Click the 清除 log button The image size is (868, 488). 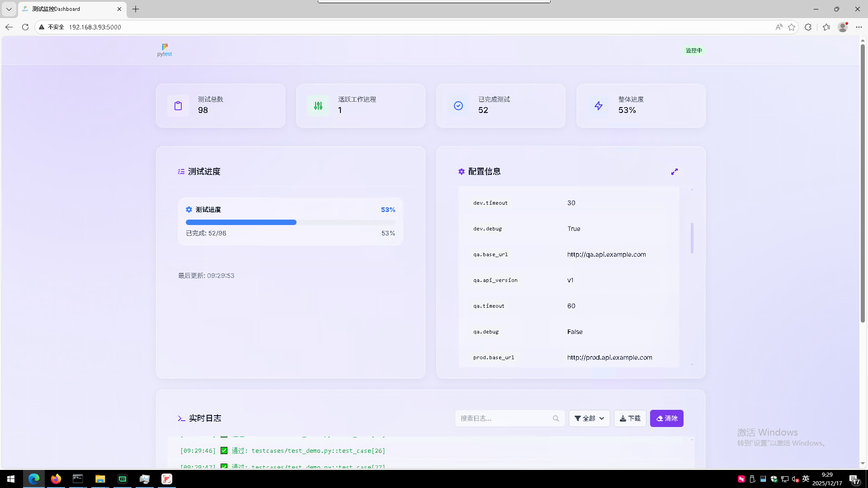coord(667,418)
